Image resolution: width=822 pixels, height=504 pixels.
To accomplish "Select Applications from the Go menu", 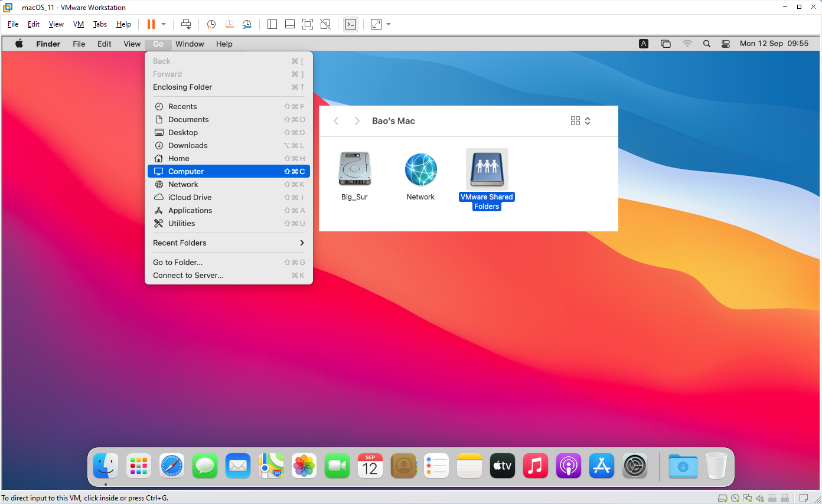I will pyautogui.click(x=229, y=210).
